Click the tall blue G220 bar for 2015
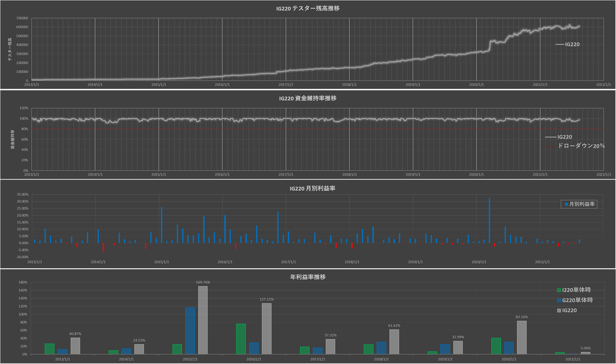Image resolution: width=616 pixels, height=364 pixels. point(190,331)
